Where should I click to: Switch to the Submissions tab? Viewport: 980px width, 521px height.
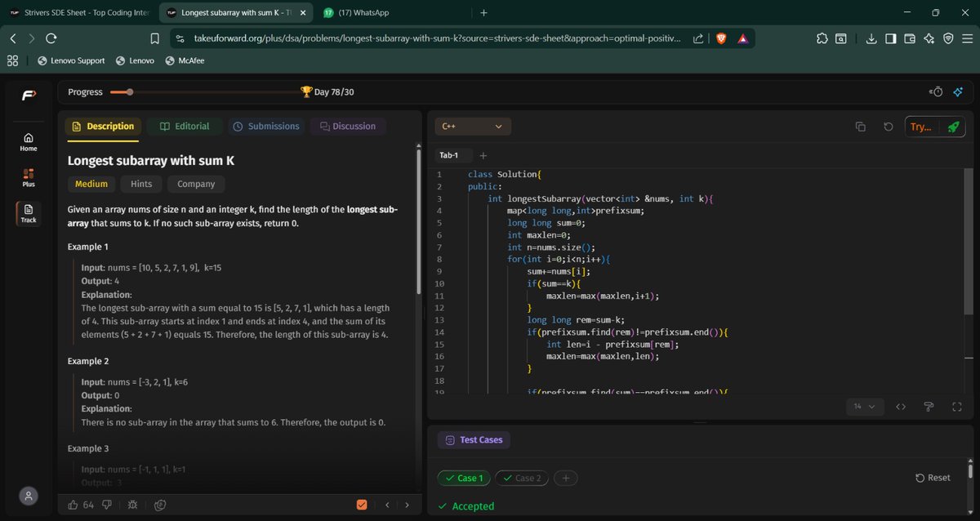click(x=266, y=127)
